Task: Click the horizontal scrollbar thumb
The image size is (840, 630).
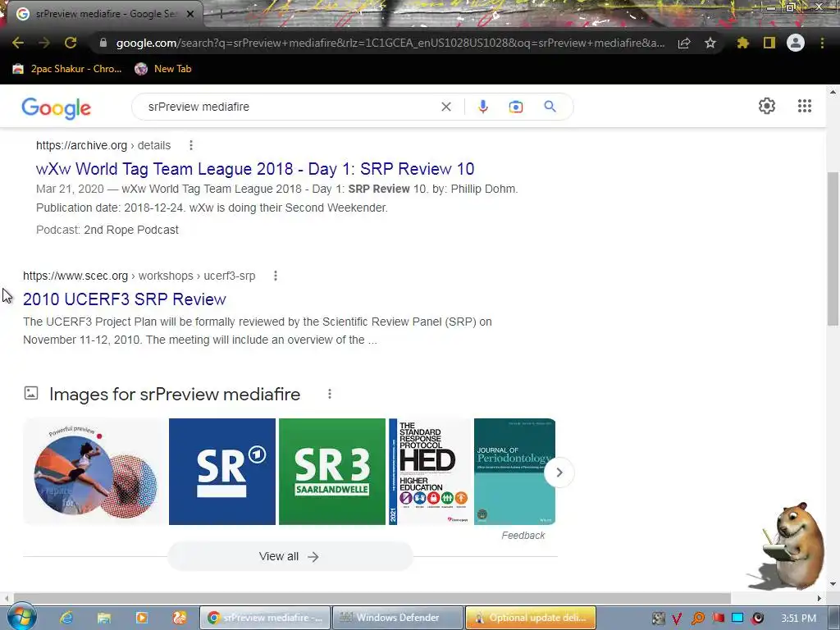Action: pos(372,598)
